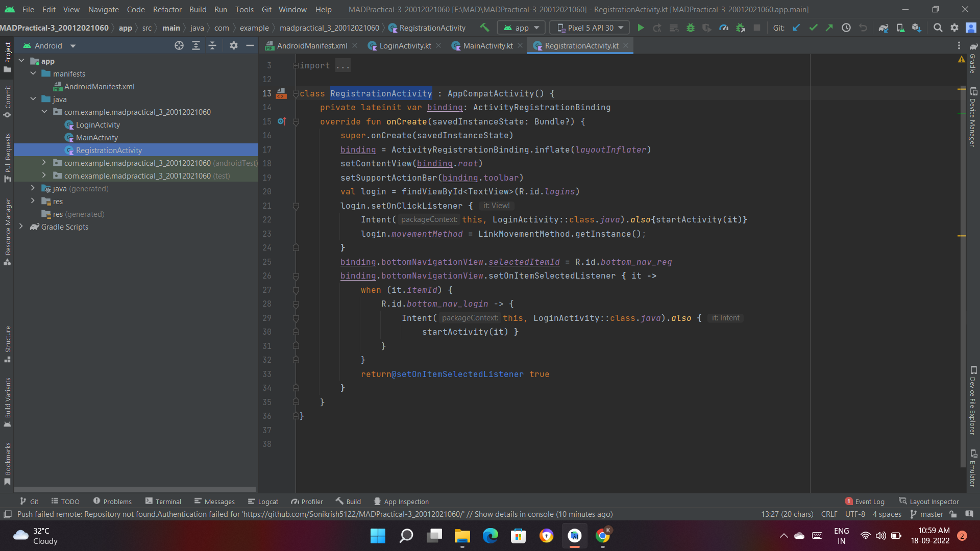Expand Gradle Scripts node

(21, 227)
